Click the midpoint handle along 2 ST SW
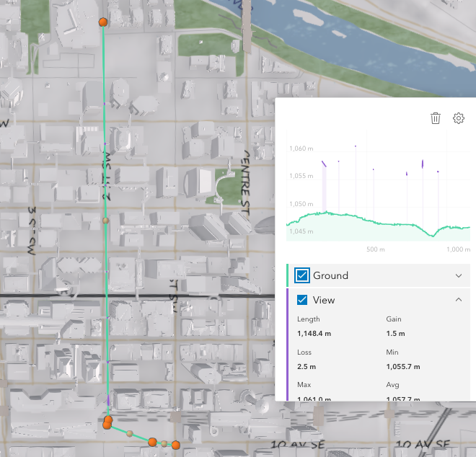This screenshot has height=457, width=476. [x=105, y=221]
